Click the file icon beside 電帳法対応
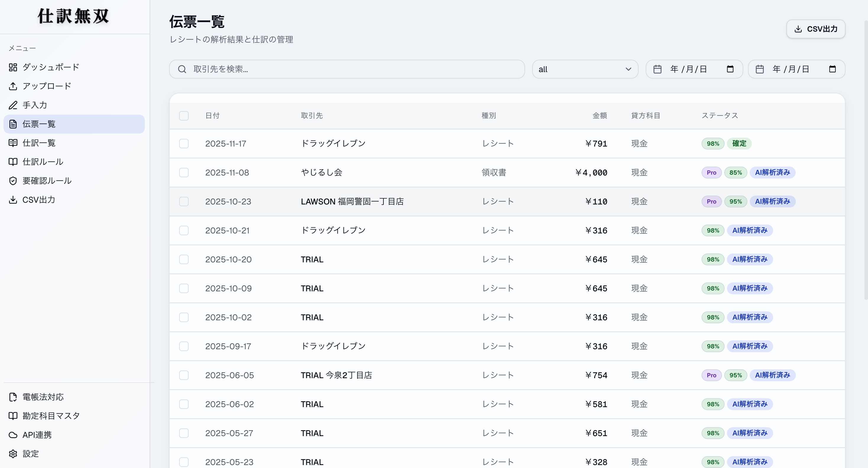The width and height of the screenshot is (868, 468). [13, 397]
